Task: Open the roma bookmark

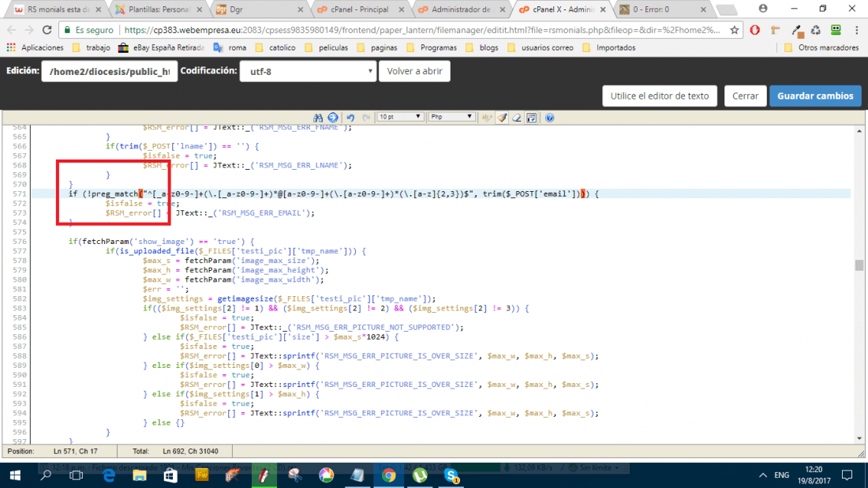Action: 230,47
